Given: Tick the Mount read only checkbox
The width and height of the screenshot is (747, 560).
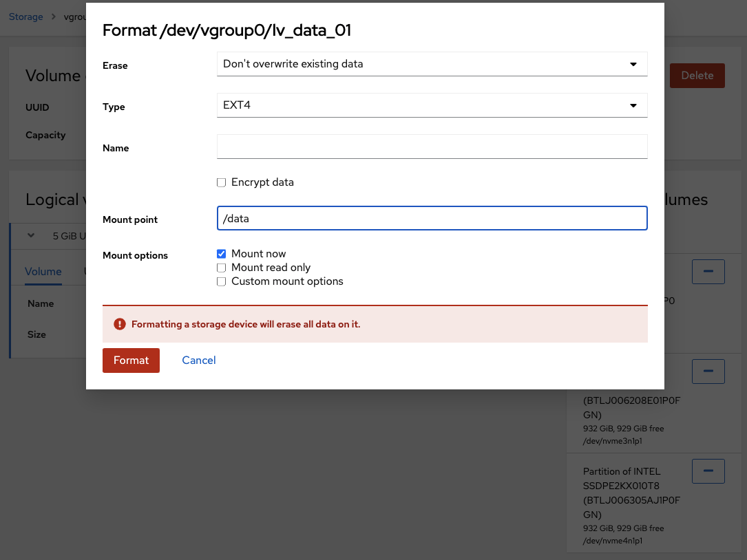Looking at the screenshot, I should tap(222, 268).
